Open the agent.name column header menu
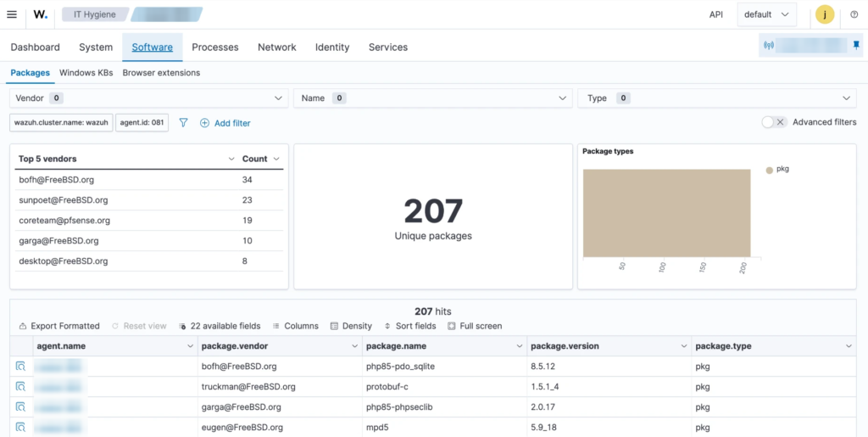The height and width of the screenshot is (437, 868). [x=190, y=346]
